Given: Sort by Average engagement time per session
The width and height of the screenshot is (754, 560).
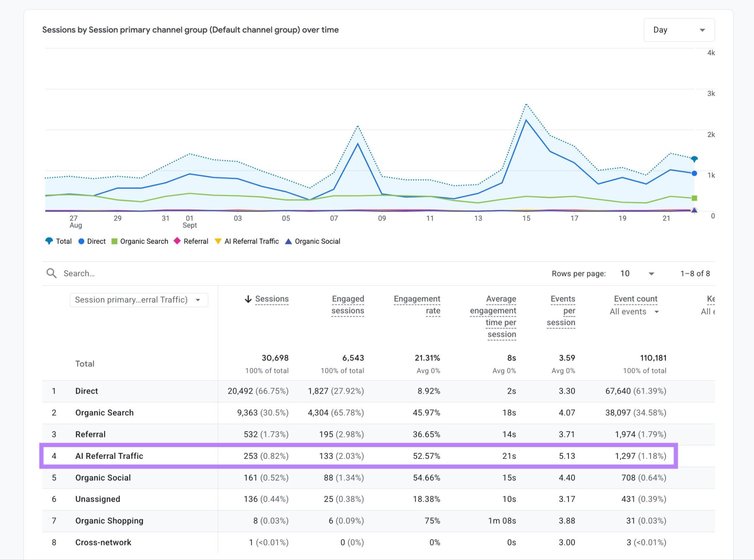Looking at the screenshot, I should [493, 317].
